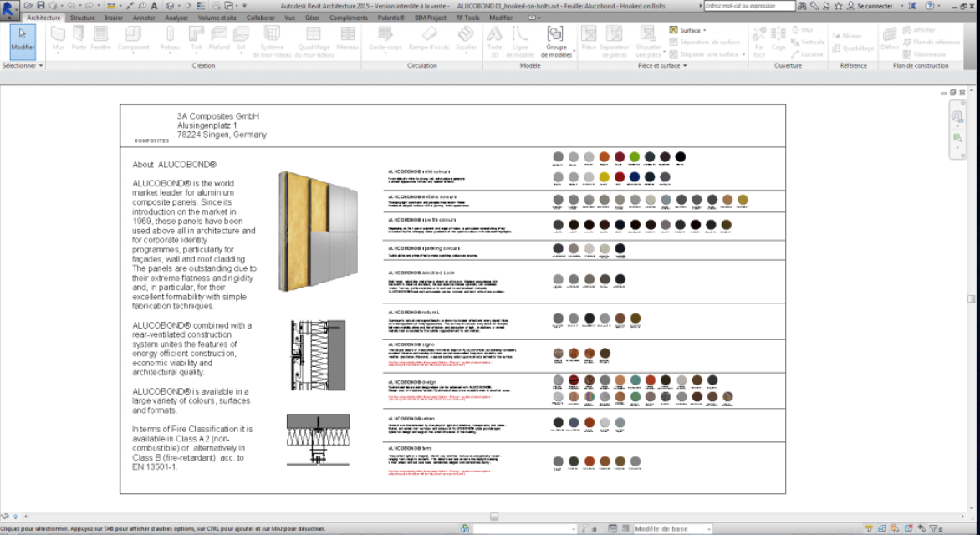The height and width of the screenshot is (535, 980).
Task: Click the Surface button in Pièce et surface
Action: (x=685, y=30)
